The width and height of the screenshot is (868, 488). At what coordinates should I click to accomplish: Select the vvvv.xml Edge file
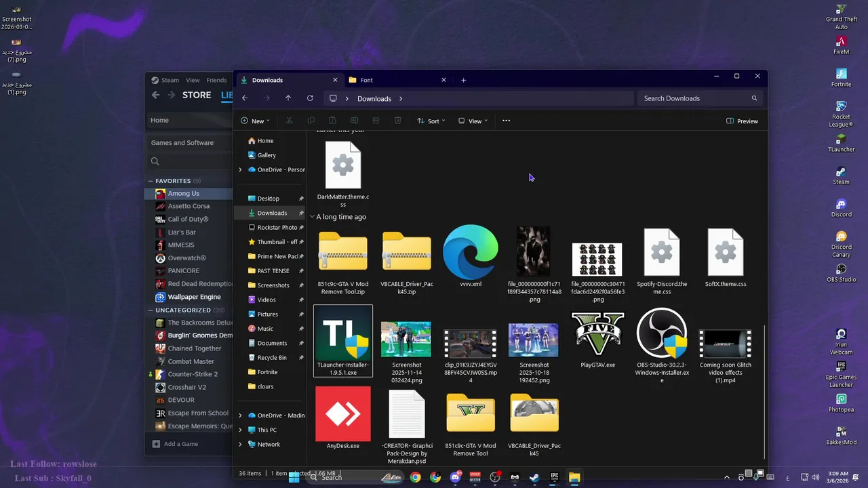[x=470, y=256]
